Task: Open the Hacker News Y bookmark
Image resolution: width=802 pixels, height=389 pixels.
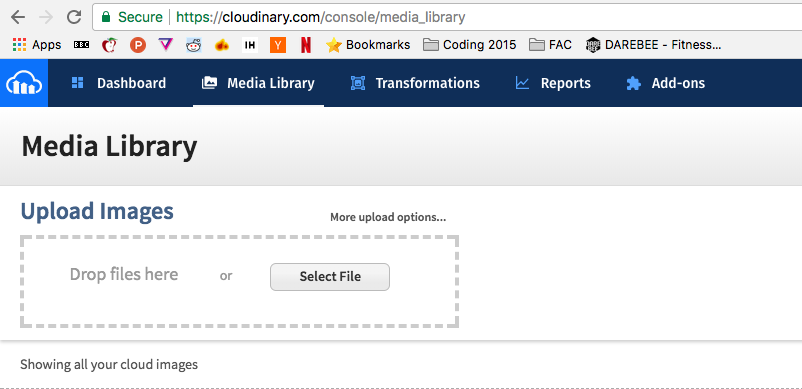Action: point(278,45)
